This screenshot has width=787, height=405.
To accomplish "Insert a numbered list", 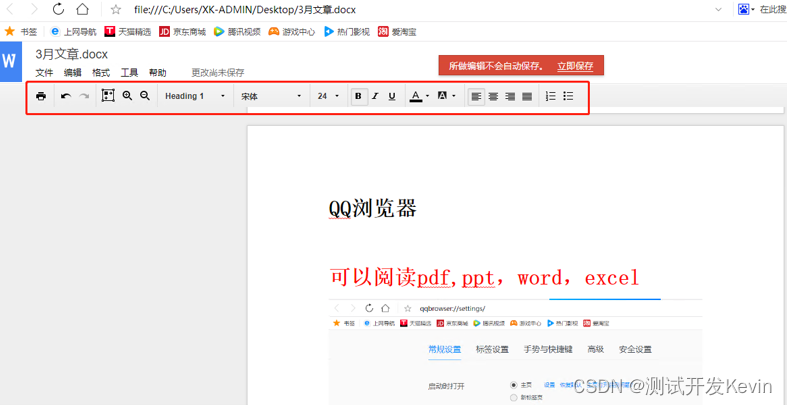I will [551, 96].
